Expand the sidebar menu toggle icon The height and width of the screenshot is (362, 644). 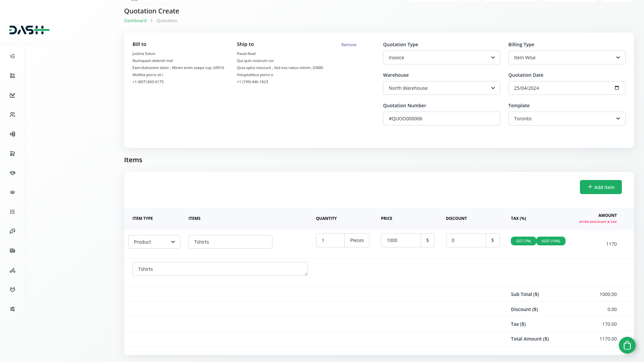coord(12,56)
